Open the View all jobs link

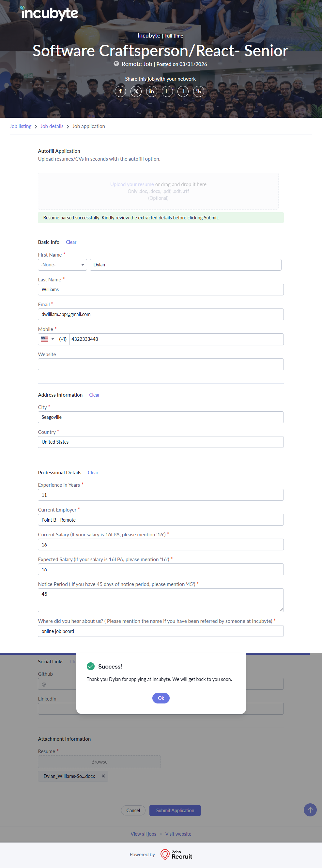click(x=144, y=834)
